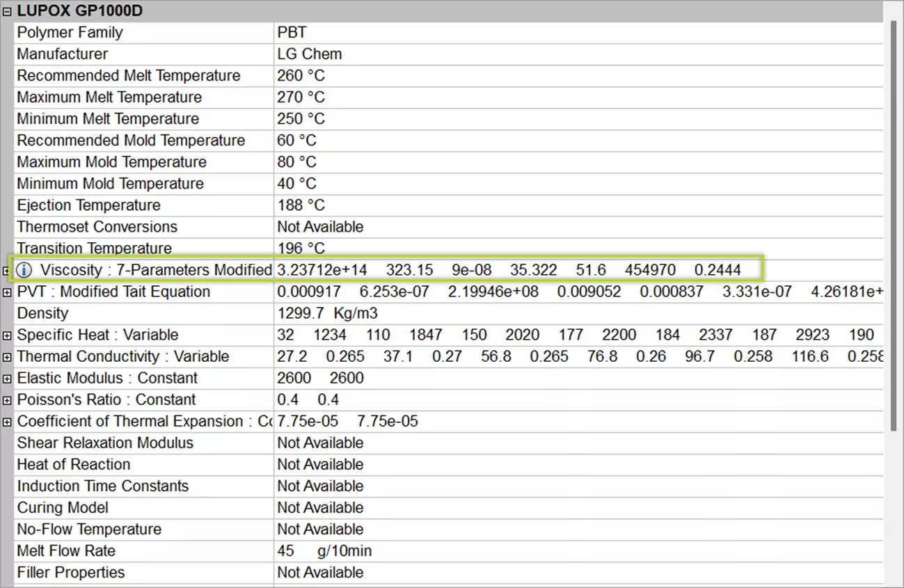904x588 pixels.
Task: Click the 260 °C melt temperature value
Action: click(x=301, y=76)
